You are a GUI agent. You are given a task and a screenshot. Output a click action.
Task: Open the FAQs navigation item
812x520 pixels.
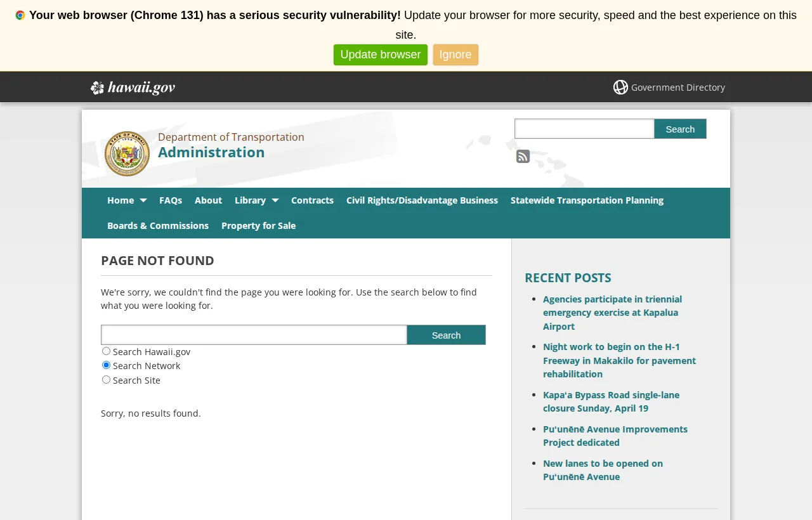point(170,199)
